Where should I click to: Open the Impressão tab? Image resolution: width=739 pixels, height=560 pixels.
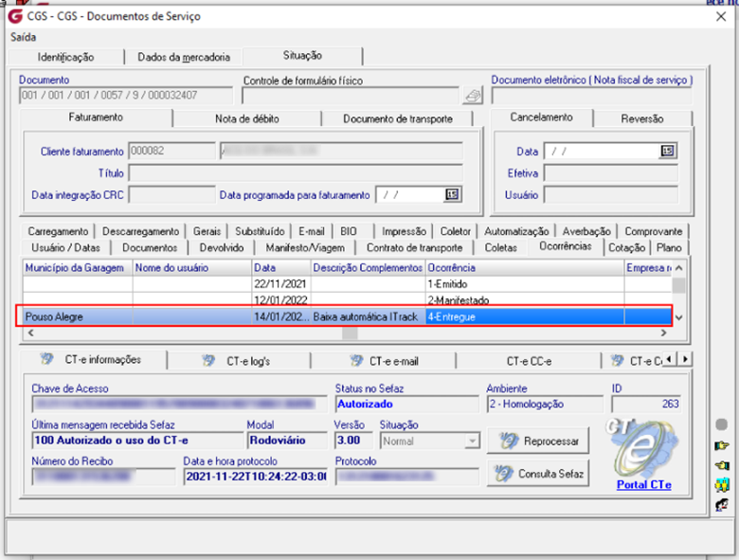[404, 231]
